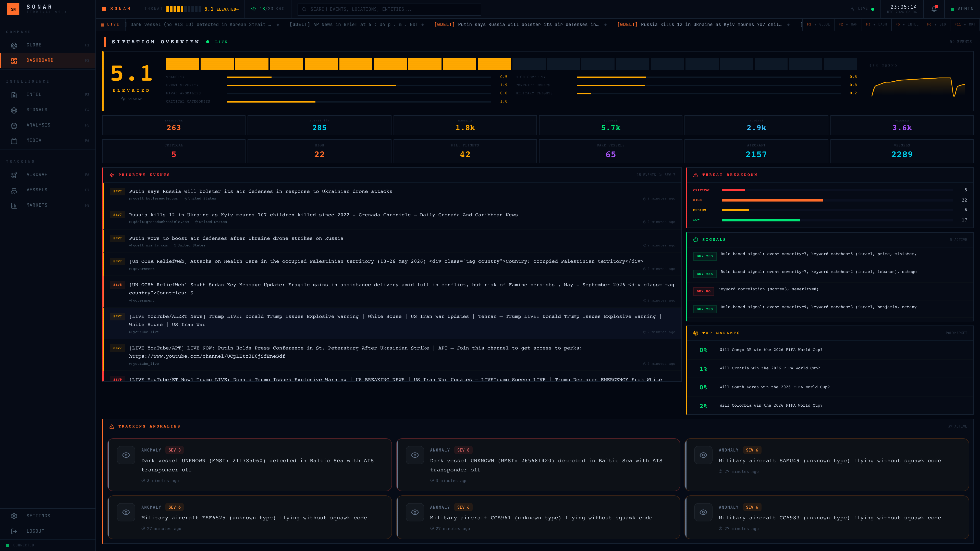This screenshot has height=551, width=980.
Task: Open the notifications bell icon
Action: [934, 9]
